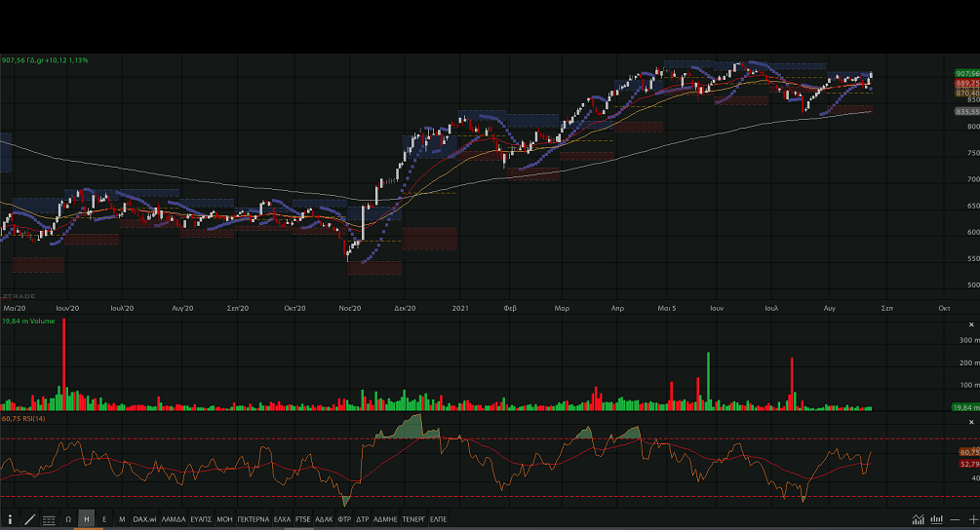Open the info icon in bottom toolbar
980x530 pixels.
tap(11, 519)
